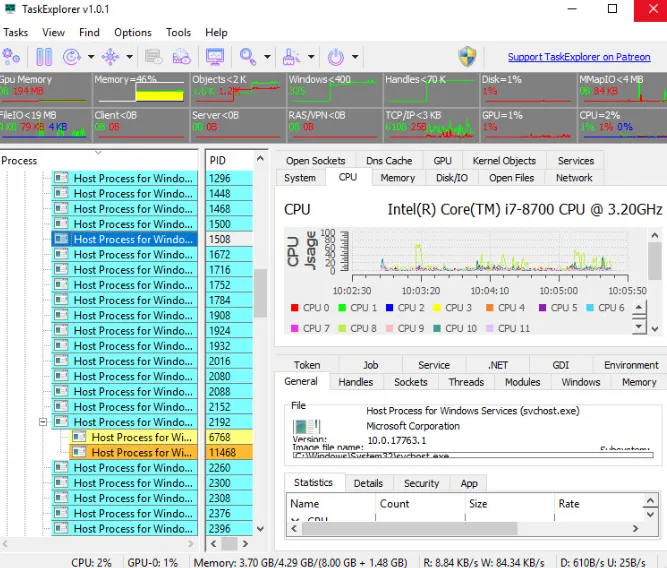Open the refresh rate dropdown arrow
Viewport: 667px width, 568px height.
point(91,57)
